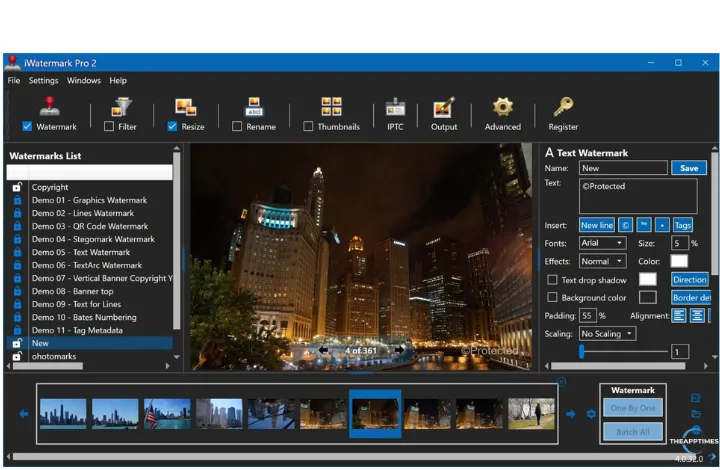Open the Help menu

click(118, 80)
